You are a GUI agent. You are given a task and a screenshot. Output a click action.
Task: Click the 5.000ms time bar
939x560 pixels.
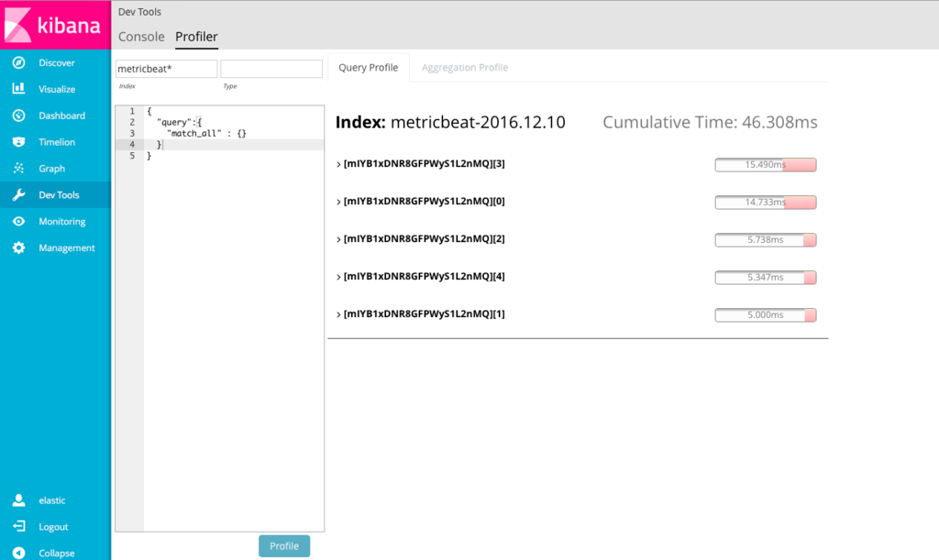(x=766, y=314)
